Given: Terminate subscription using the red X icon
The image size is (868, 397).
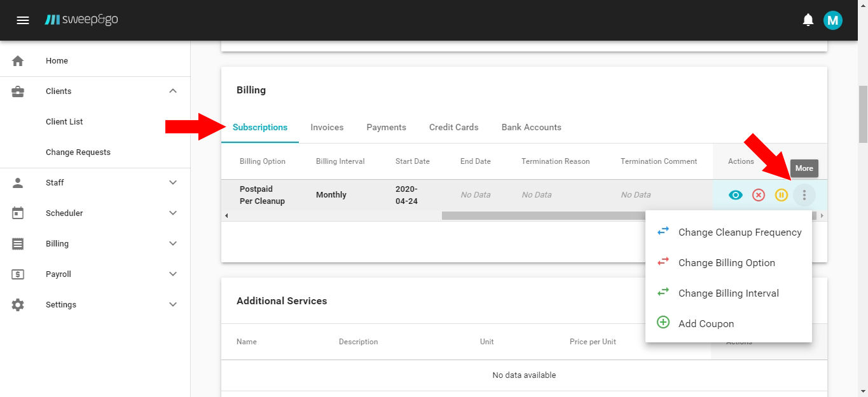Looking at the screenshot, I should click(758, 195).
